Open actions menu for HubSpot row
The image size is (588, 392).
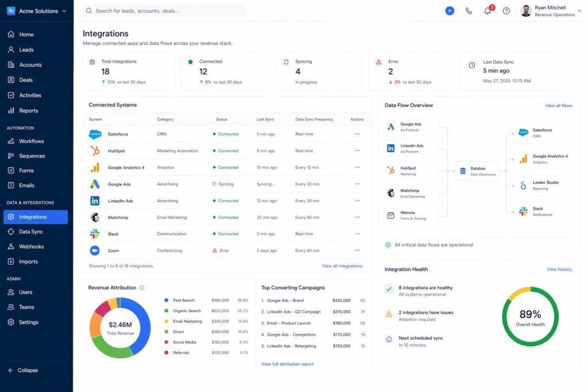(357, 150)
